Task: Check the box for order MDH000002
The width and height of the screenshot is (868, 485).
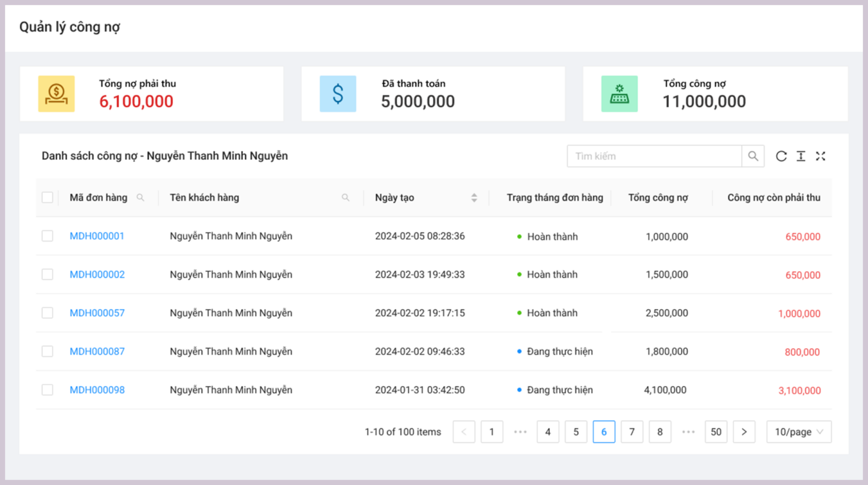Action: point(47,274)
